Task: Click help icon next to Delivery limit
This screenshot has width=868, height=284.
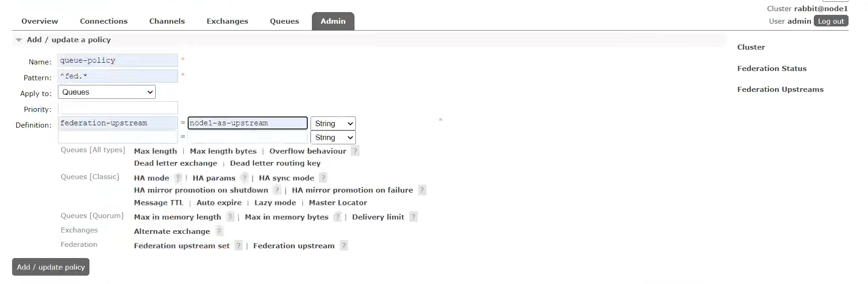Action: [413, 217]
